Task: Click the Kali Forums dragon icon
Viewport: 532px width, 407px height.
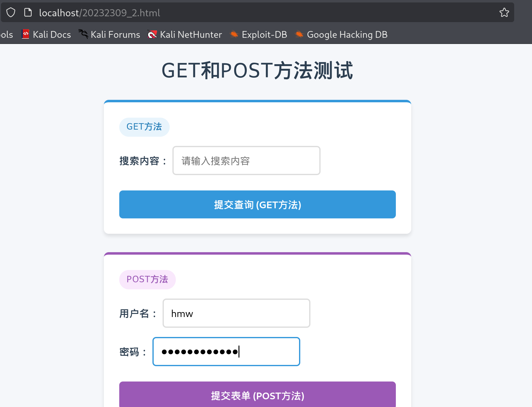Action: coord(83,34)
